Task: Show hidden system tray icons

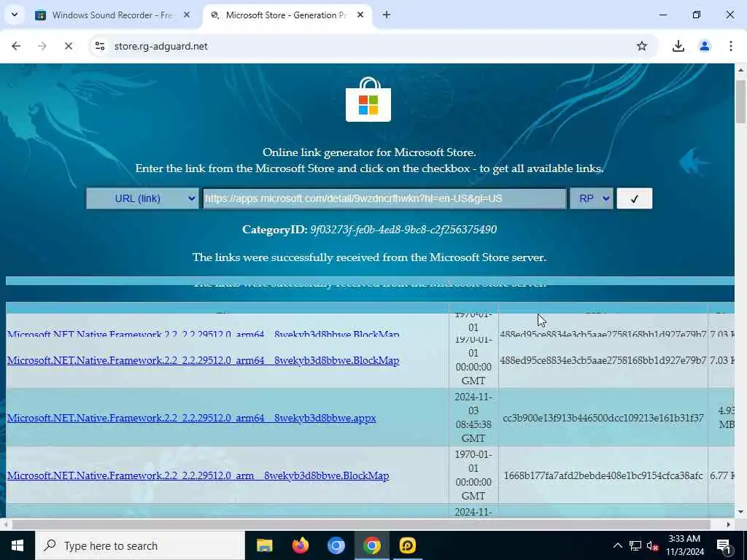Action: (617, 545)
